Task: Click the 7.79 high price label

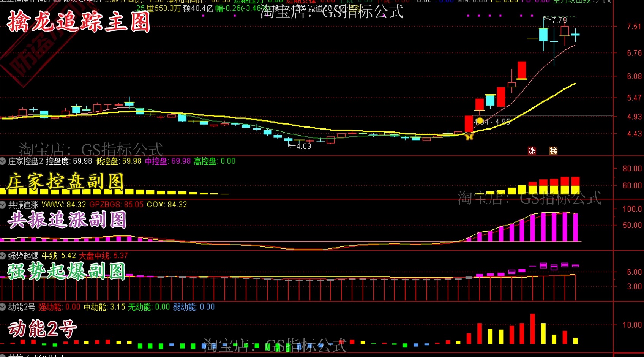Action: (559, 20)
